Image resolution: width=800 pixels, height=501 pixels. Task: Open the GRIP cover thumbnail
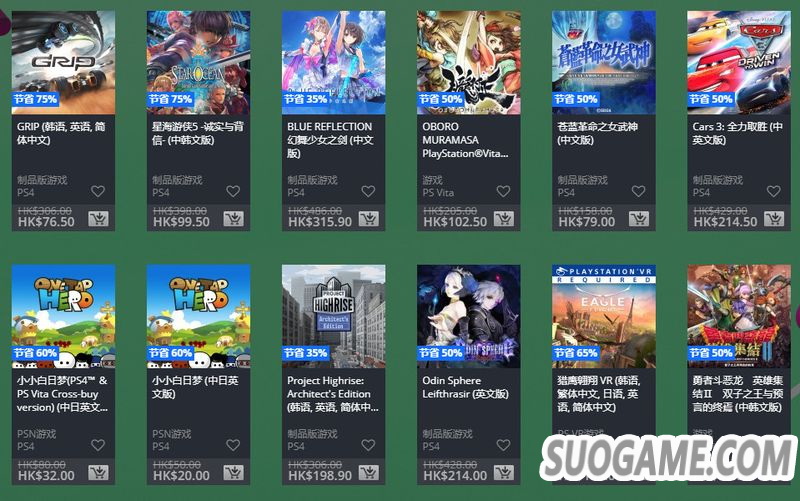[63, 62]
